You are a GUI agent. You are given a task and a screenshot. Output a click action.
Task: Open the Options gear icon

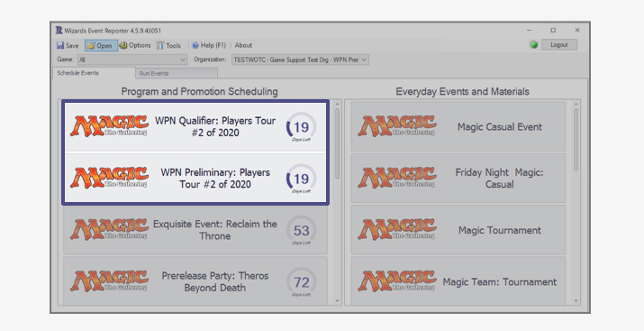point(123,46)
